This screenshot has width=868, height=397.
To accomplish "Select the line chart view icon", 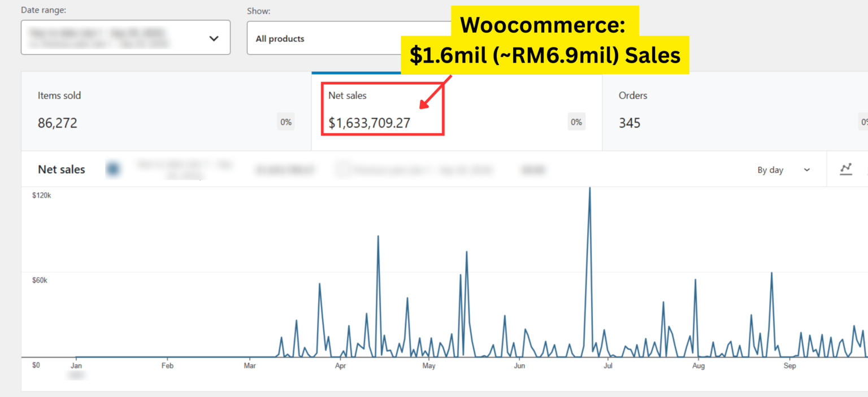I will tap(846, 169).
